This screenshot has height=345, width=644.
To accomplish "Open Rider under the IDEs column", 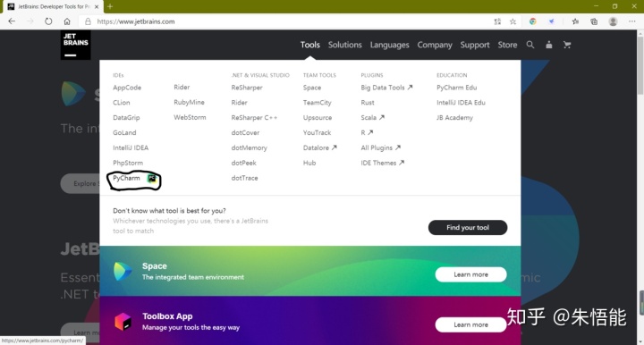I will pyautogui.click(x=182, y=87).
